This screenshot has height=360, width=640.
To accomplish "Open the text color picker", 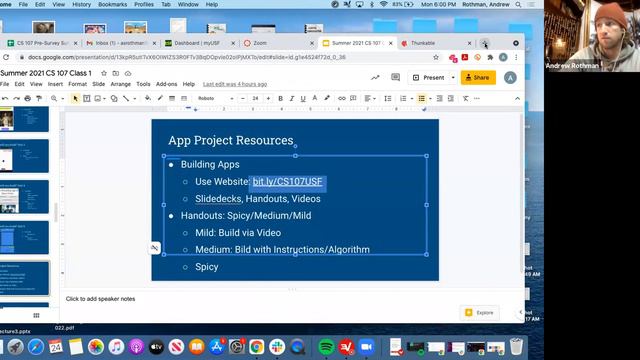I will coord(315,98).
